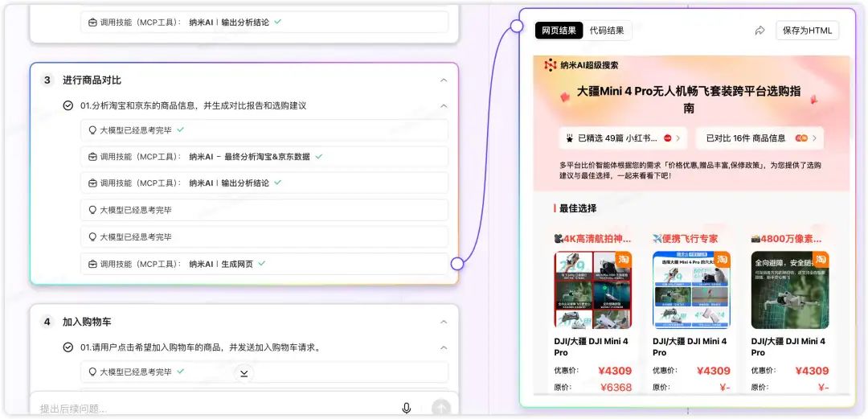This screenshot has height=419, width=868.
Task: Open the 已精选 49篇 小红书 list
Action: click(624, 138)
